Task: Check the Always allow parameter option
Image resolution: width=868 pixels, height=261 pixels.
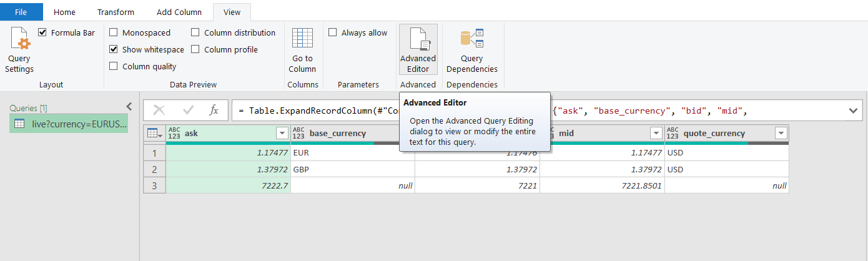Action: coord(333,32)
